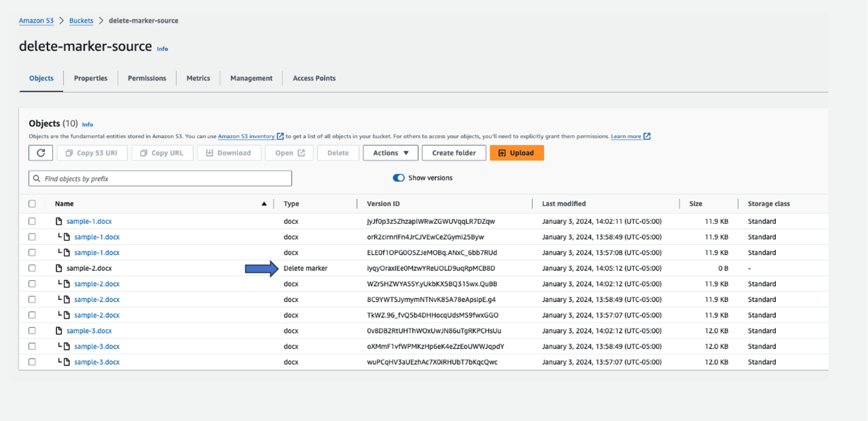
Task: Open sample-3.docx link modified at 14:02:12
Action: pos(89,331)
